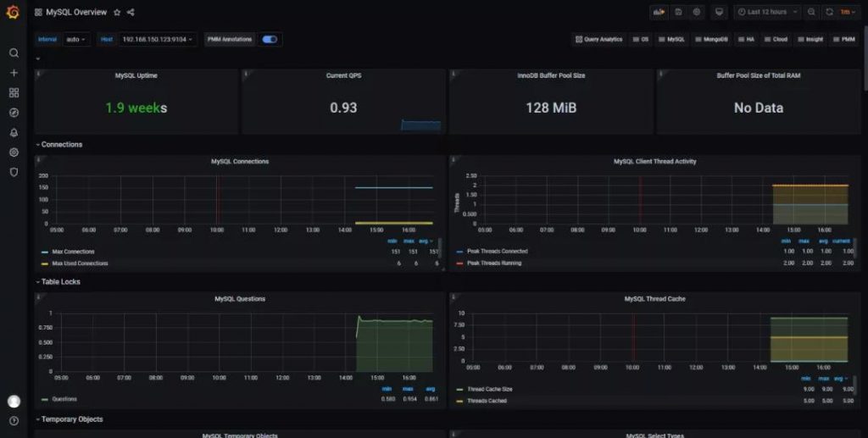Open the 1m refresh interval dropdown
This screenshot has height=438, width=868.
click(848, 12)
